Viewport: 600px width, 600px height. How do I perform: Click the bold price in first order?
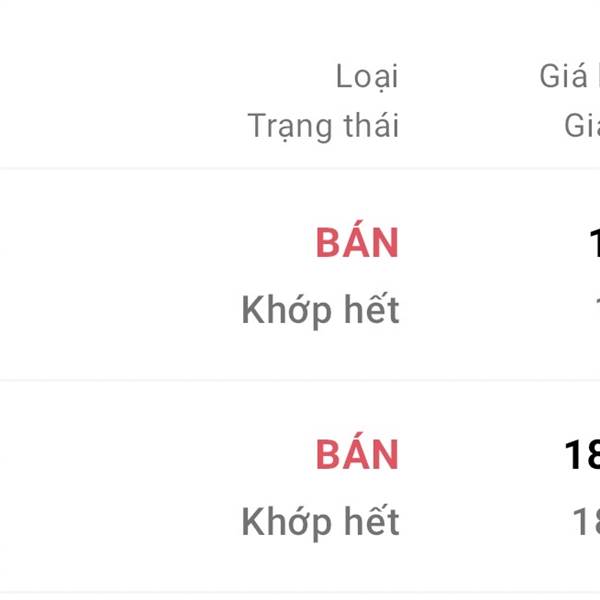pos(594,243)
